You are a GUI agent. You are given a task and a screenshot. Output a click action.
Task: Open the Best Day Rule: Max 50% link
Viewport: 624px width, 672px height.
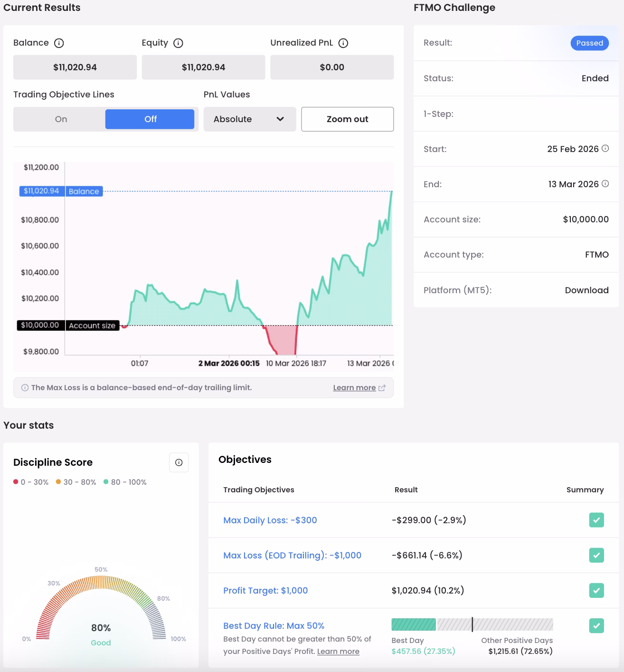(274, 625)
